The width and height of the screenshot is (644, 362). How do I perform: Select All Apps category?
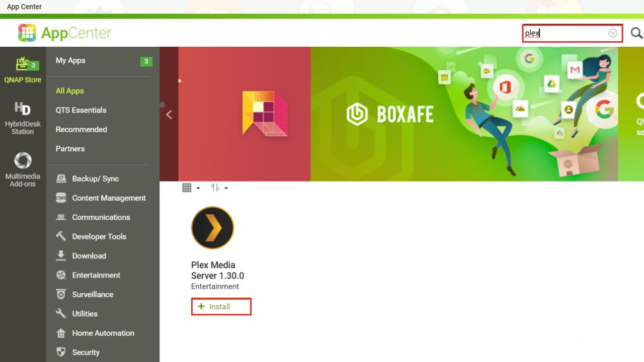[69, 91]
